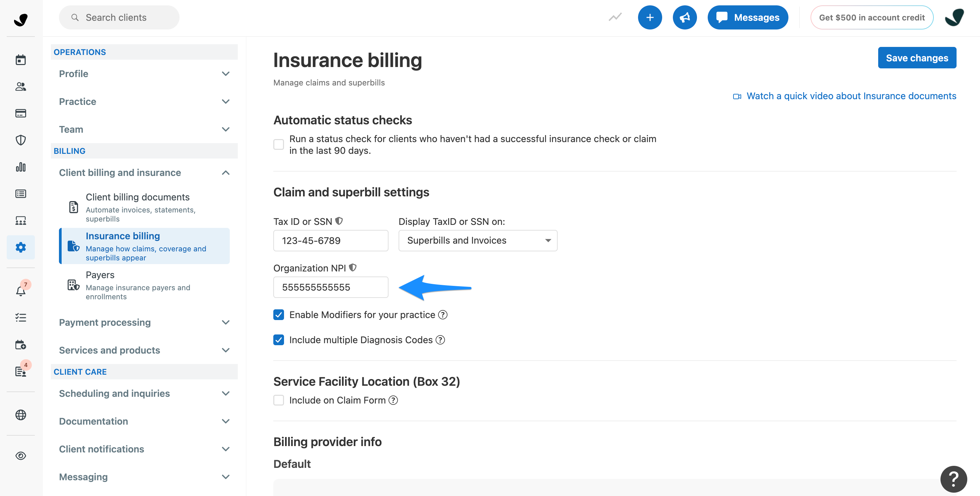Open the tasks checklist sidebar icon
980x496 pixels.
click(x=20, y=317)
